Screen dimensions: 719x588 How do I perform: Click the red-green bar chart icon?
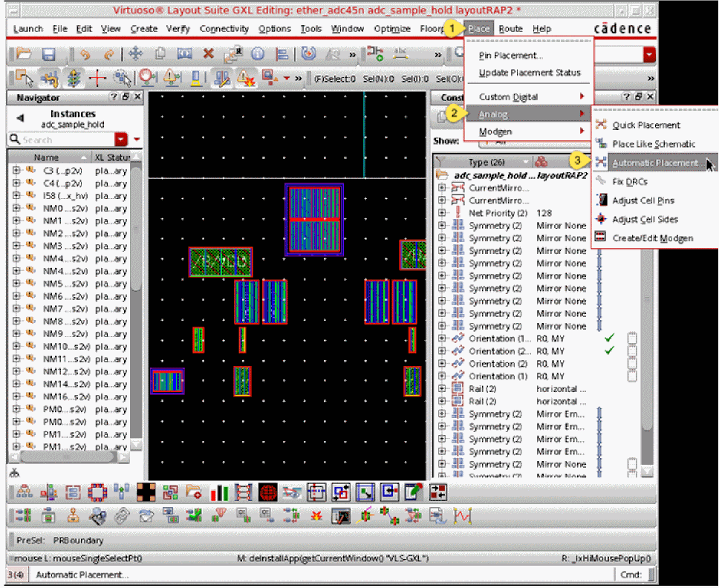point(219,492)
